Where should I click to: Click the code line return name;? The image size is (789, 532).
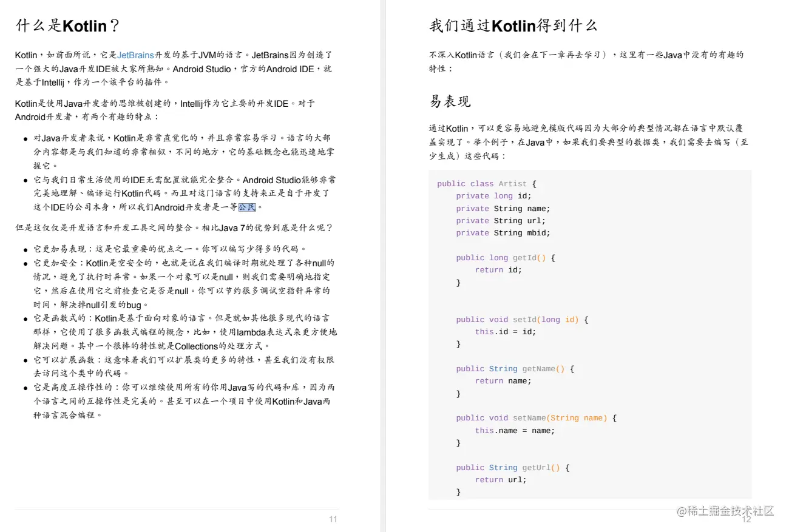[x=503, y=381]
